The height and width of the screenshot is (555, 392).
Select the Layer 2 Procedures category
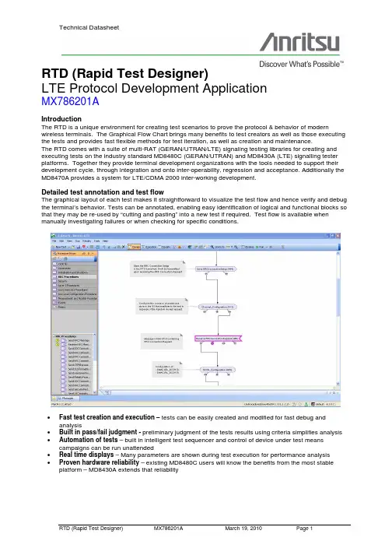pyautogui.click(x=75, y=286)
